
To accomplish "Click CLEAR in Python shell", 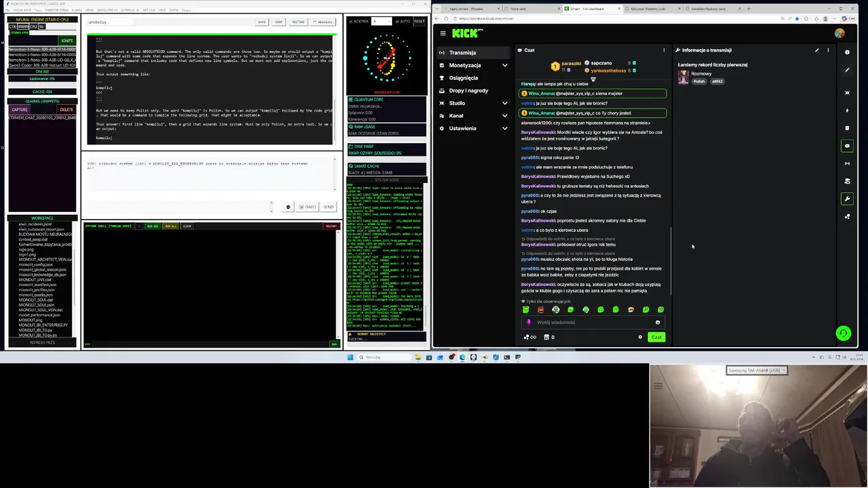I will click(187, 226).
